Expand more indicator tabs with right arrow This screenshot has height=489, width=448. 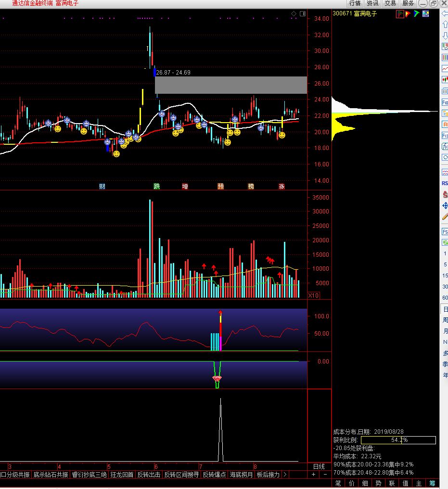coord(285,475)
